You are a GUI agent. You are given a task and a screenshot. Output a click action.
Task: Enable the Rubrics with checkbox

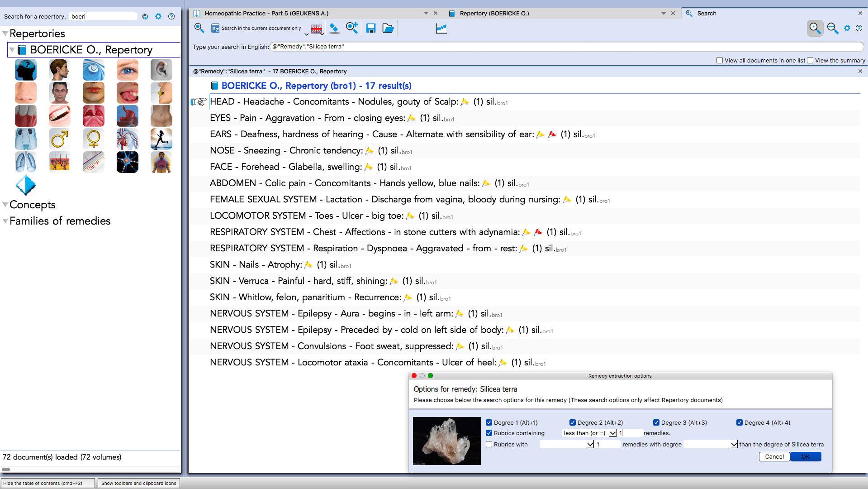coord(489,444)
